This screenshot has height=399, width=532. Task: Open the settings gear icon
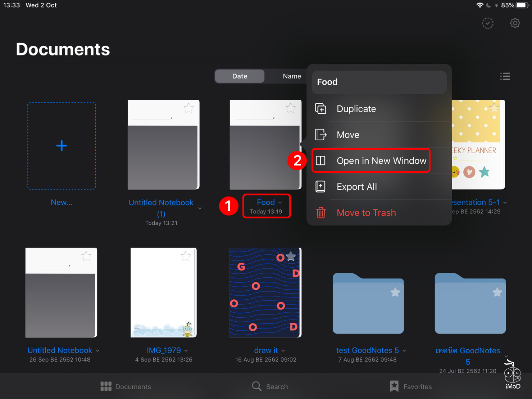pos(515,23)
